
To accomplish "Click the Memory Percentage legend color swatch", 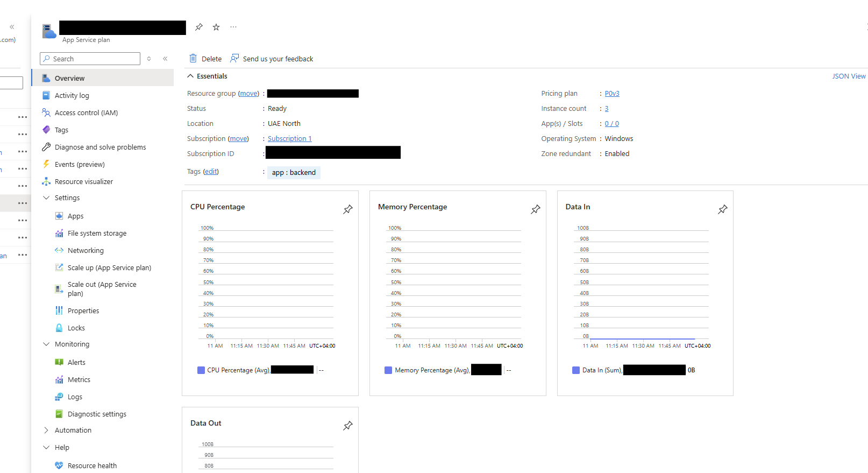I will pos(388,370).
